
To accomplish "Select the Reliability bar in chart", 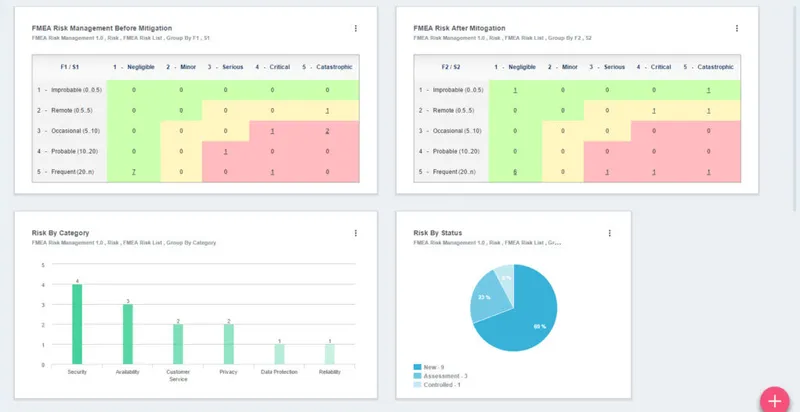I will (330, 354).
